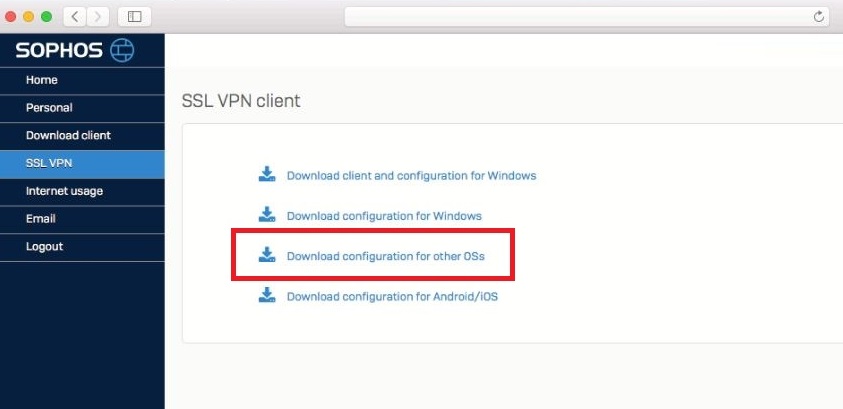The width and height of the screenshot is (843, 409).
Task: Click download icon beside configuration for other OSs
Action: [267, 255]
